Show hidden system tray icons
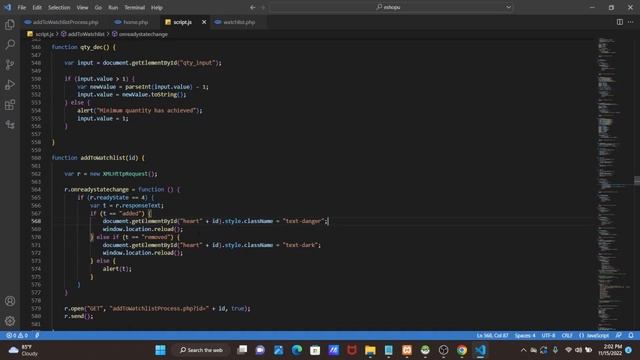Image resolution: width=640 pixels, height=360 pixels. point(523,350)
